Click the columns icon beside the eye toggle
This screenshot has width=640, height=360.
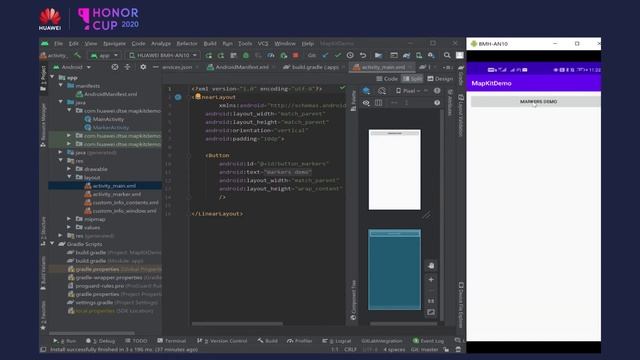379,103
